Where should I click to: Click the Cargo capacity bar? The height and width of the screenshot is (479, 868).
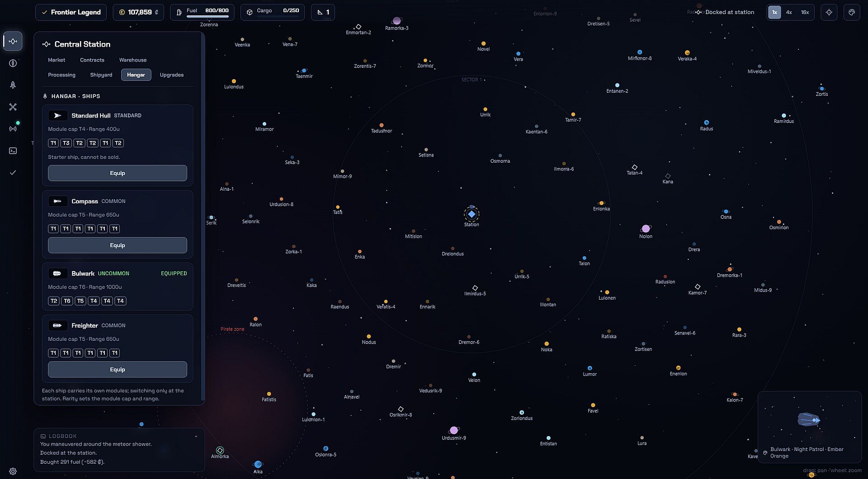[x=278, y=17]
